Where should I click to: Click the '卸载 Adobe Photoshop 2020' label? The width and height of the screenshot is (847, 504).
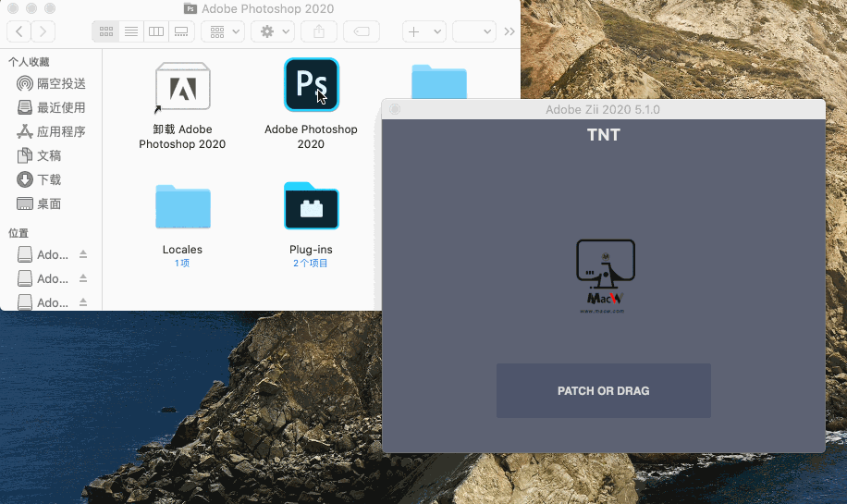tap(182, 137)
